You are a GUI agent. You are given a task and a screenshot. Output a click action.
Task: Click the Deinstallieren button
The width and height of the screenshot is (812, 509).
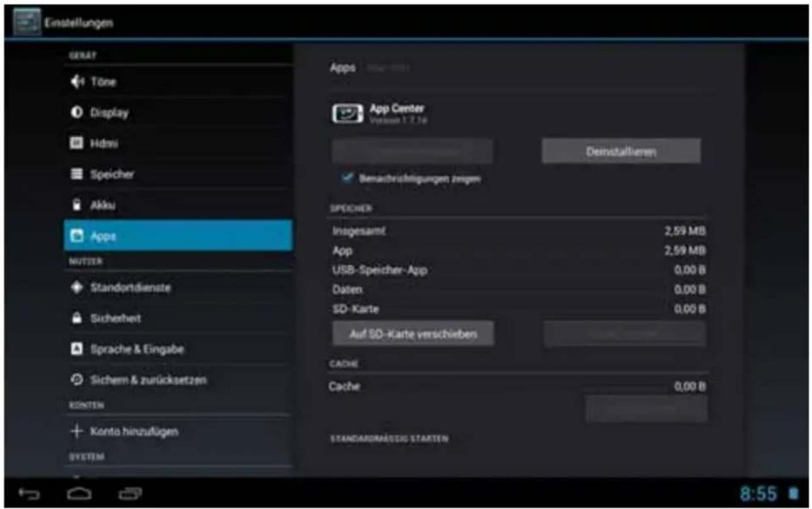(x=621, y=152)
